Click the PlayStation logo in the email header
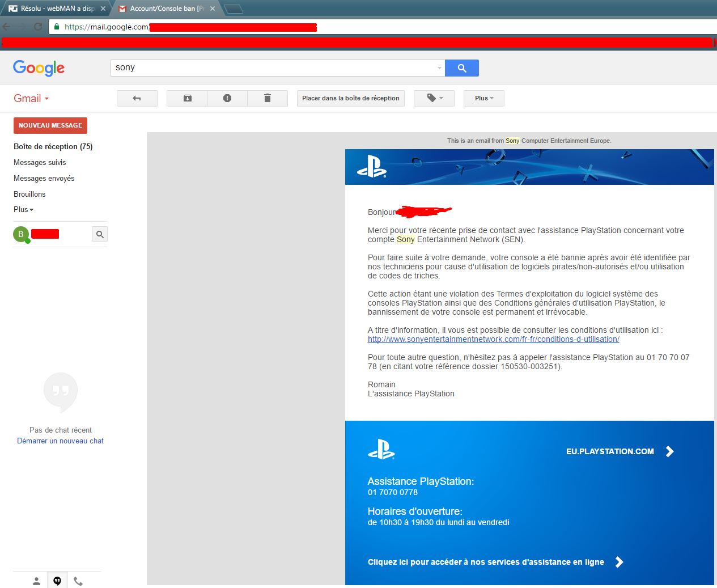This screenshot has width=717, height=588. [372, 166]
